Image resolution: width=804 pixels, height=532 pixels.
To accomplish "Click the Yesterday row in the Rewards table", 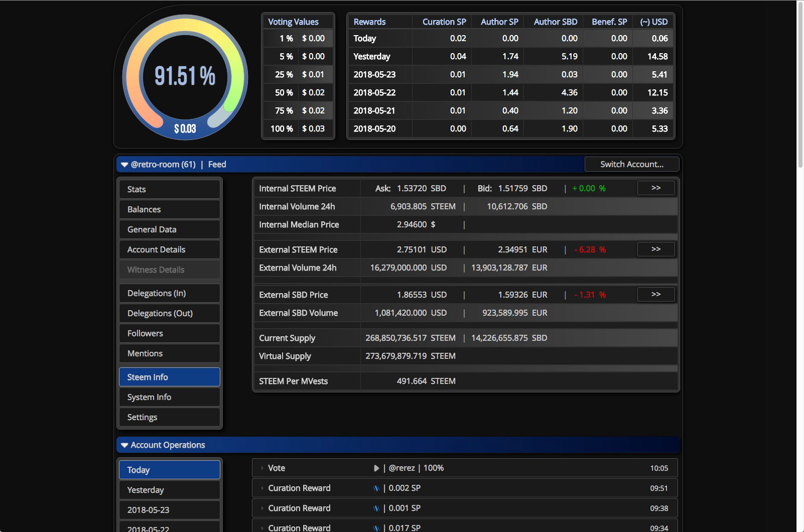I will click(511, 56).
